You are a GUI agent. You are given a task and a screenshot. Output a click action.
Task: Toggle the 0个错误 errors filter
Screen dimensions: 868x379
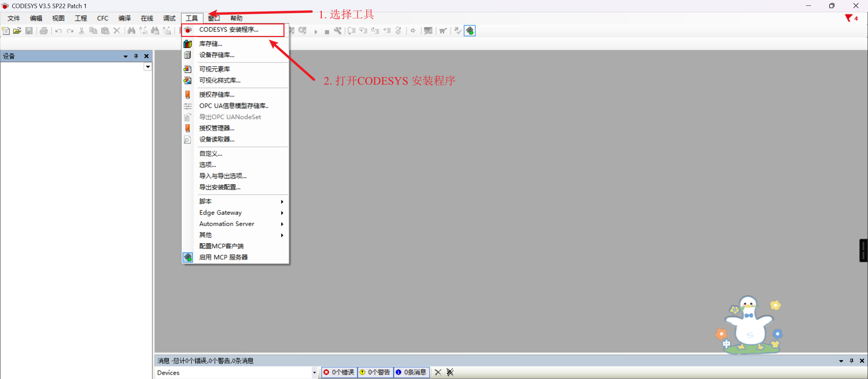click(339, 372)
